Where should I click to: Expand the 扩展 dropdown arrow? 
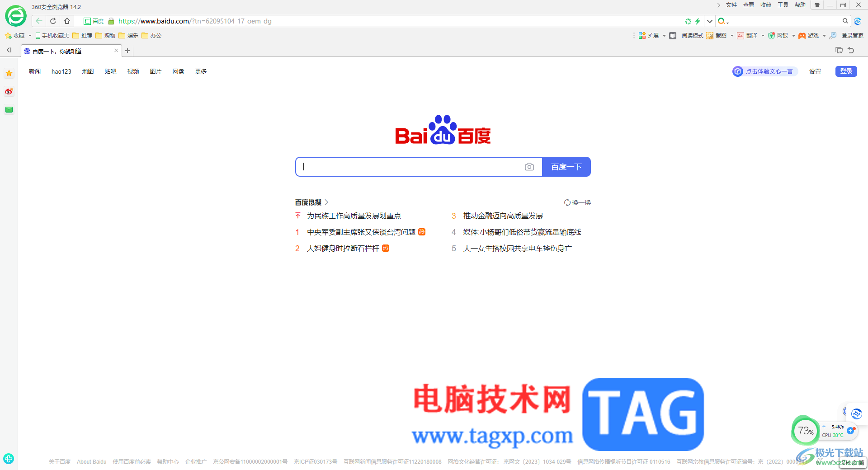point(664,36)
